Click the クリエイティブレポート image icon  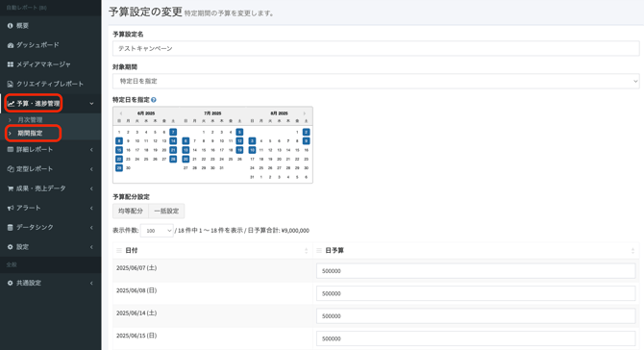11,84
